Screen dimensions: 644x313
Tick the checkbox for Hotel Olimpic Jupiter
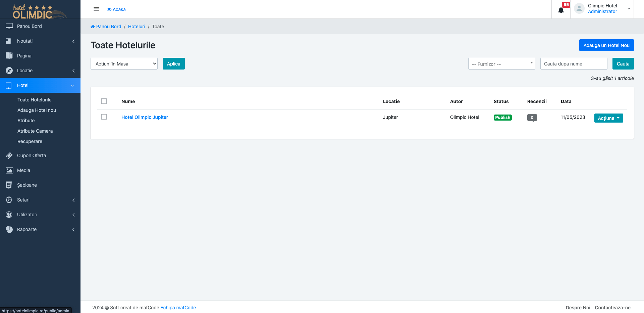pos(104,117)
